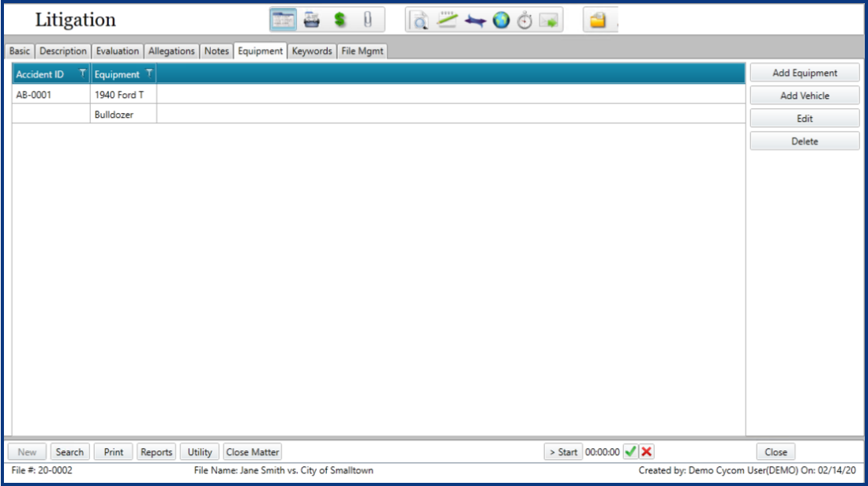Switch to the Keywords tab
This screenshot has height=486, width=868.
click(312, 51)
